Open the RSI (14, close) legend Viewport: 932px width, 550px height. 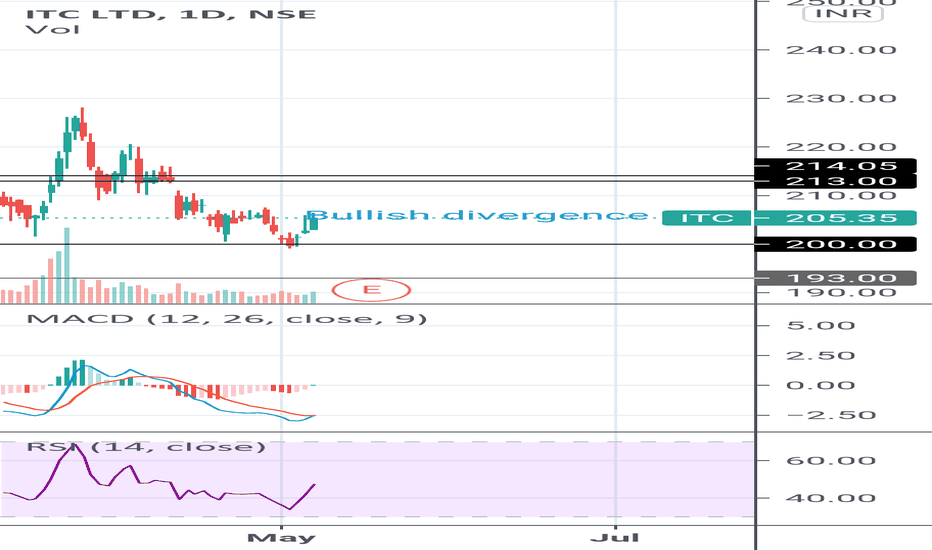click(x=146, y=446)
